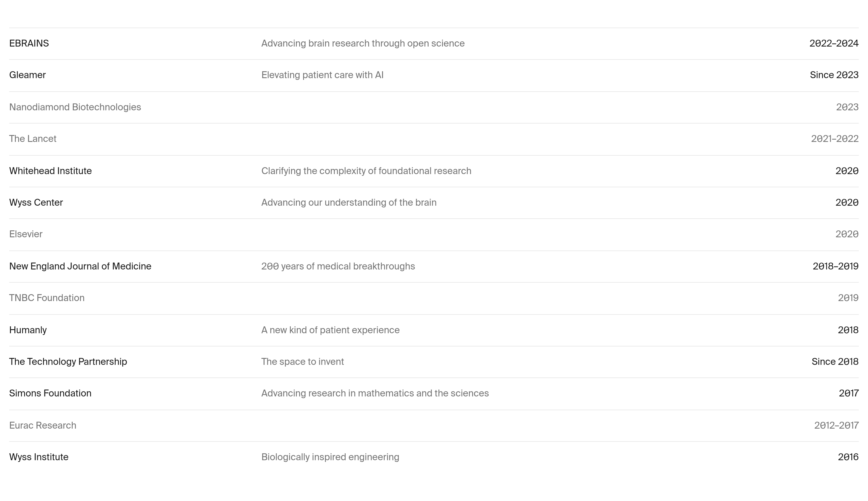Click 'Biologically inspired engineering' description

pyautogui.click(x=330, y=457)
